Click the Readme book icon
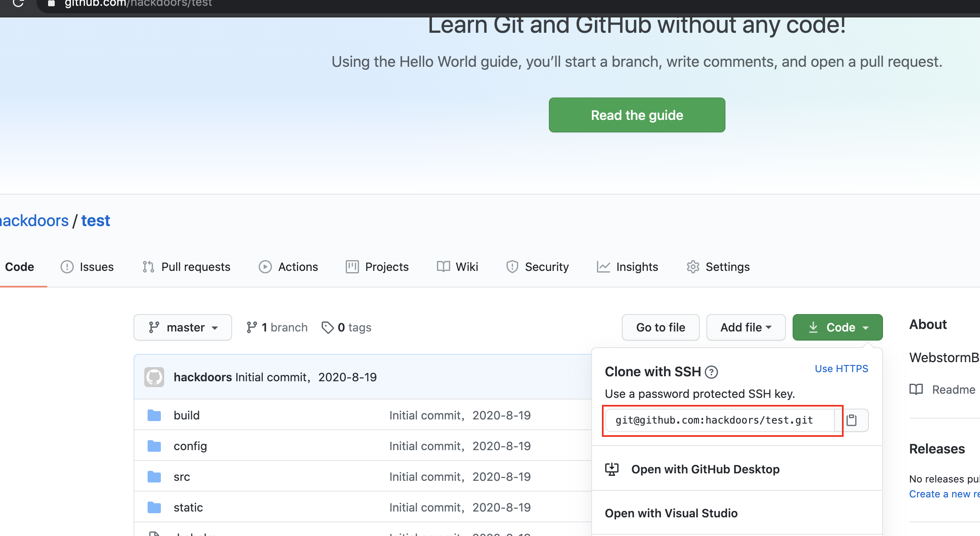The height and width of the screenshot is (536, 980). (916, 390)
